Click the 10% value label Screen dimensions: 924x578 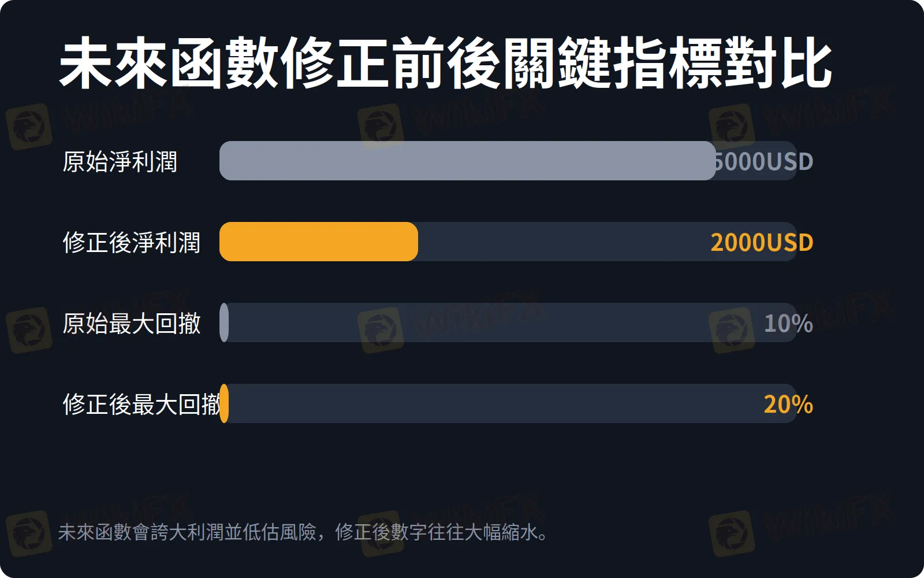(788, 324)
